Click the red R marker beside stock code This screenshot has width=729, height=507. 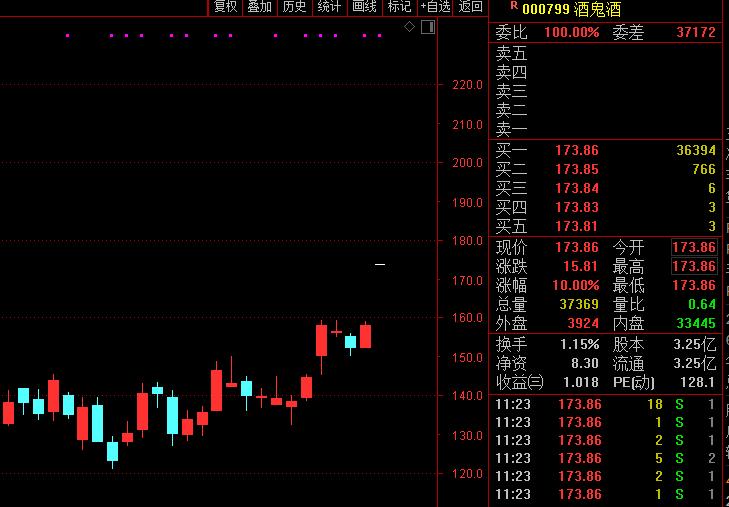coord(514,6)
